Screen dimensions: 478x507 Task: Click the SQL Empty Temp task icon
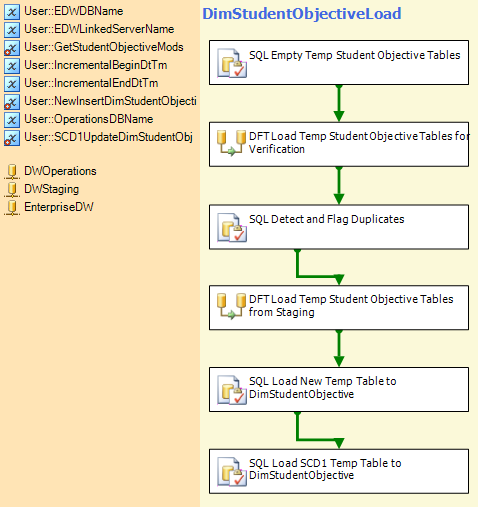[232, 63]
